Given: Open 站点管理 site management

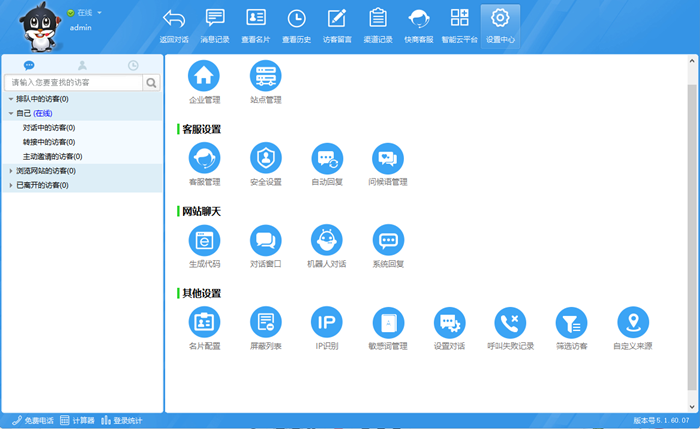Looking at the screenshot, I should pyautogui.click(x=265, y=75).
